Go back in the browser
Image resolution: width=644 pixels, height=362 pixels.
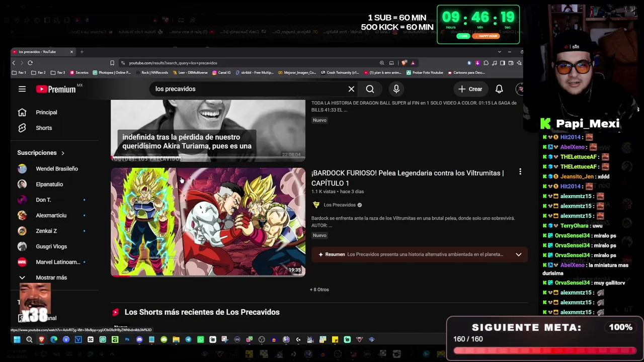click(x=14, y=63)
